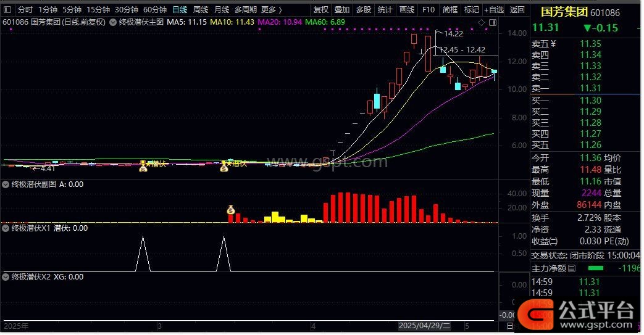Expand the 终极潜伏副图 indicator menu arrow
Viewport: 644px width, 335px height.
[6, 184]
